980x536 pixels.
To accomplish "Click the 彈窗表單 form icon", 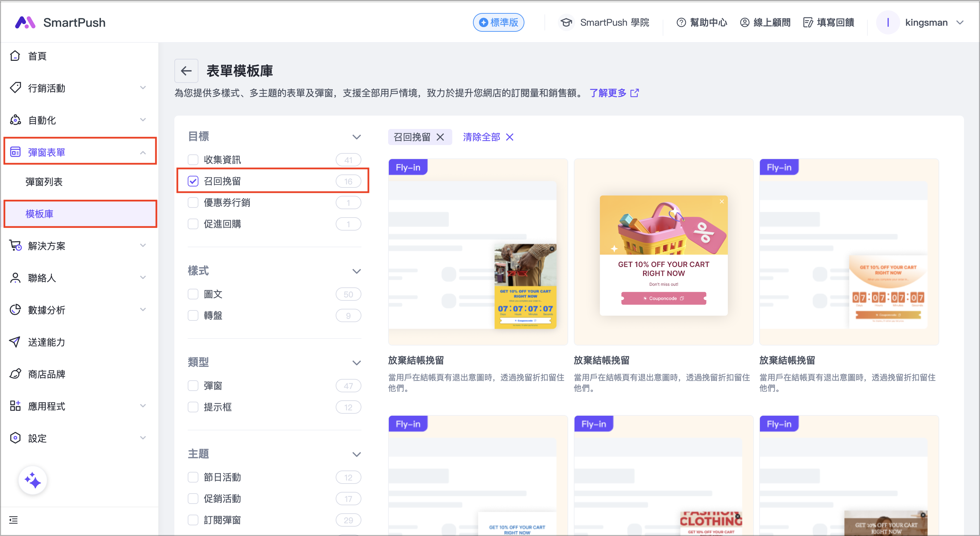I will tap(15, 152).
